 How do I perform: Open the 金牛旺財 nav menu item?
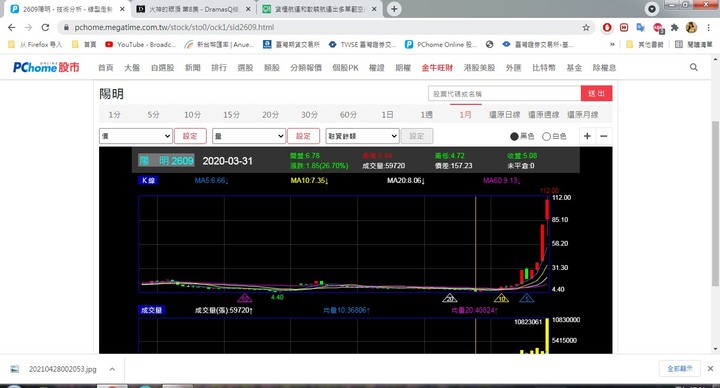point(437,67)
